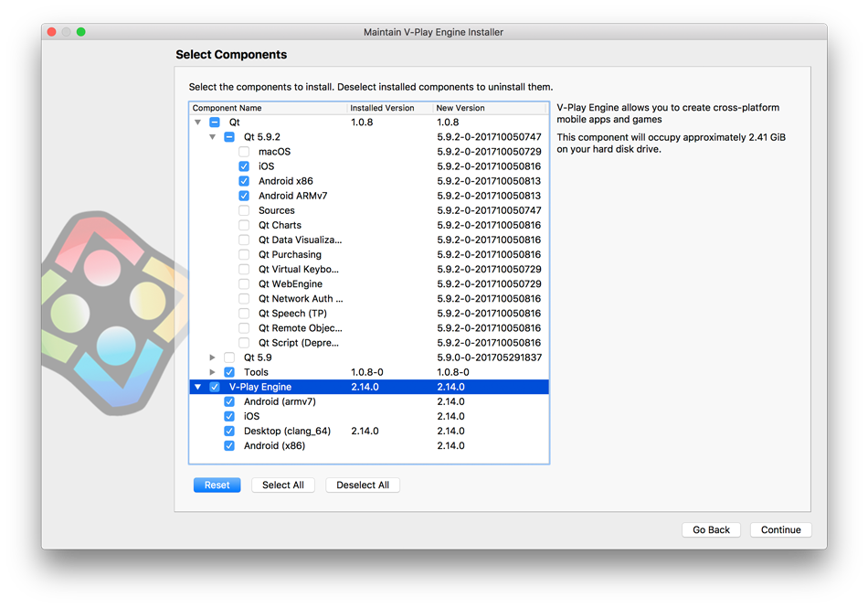Uncheck Android x86 under Qt 5.9.2
The width and height of the screenshot is (868, 608).
[244, 181]
